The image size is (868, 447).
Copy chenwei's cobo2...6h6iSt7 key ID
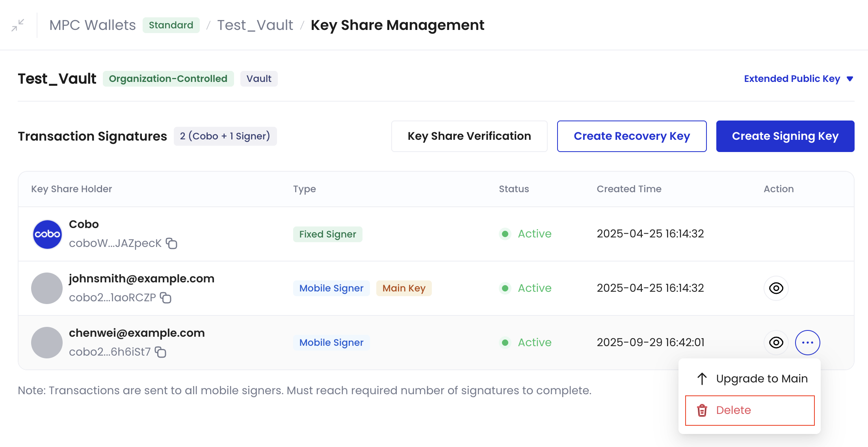tap(160, 352)
